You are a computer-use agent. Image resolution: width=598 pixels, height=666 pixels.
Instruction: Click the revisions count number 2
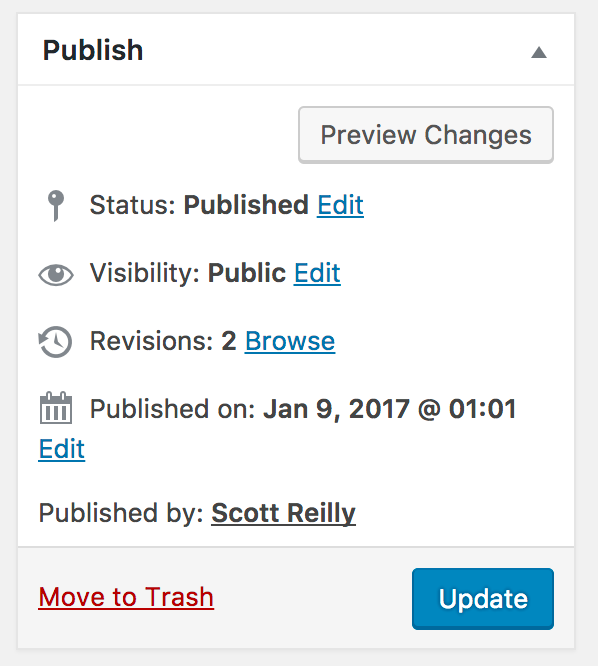(x=228, y=341)
